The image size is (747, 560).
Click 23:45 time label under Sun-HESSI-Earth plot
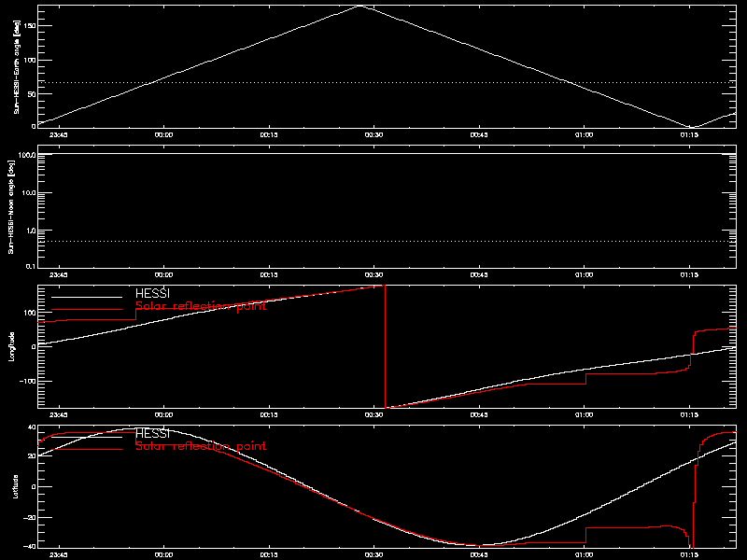(x=59, y=135)
